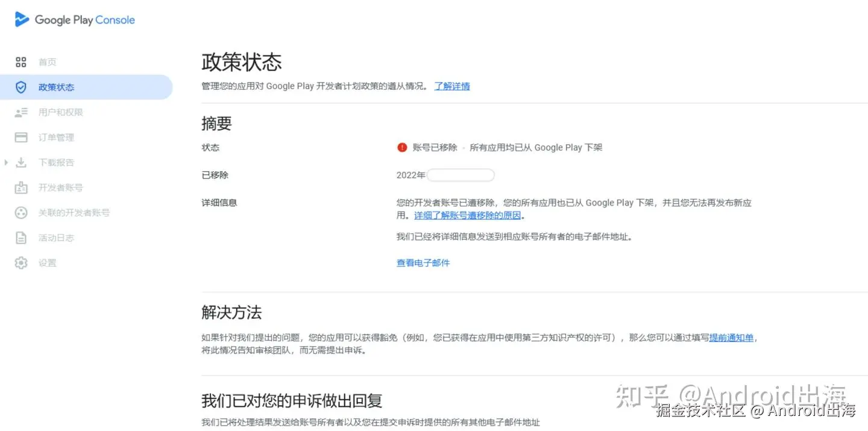
Task: Click the 下载报告 download icon
Action: (x=21, y=163)
